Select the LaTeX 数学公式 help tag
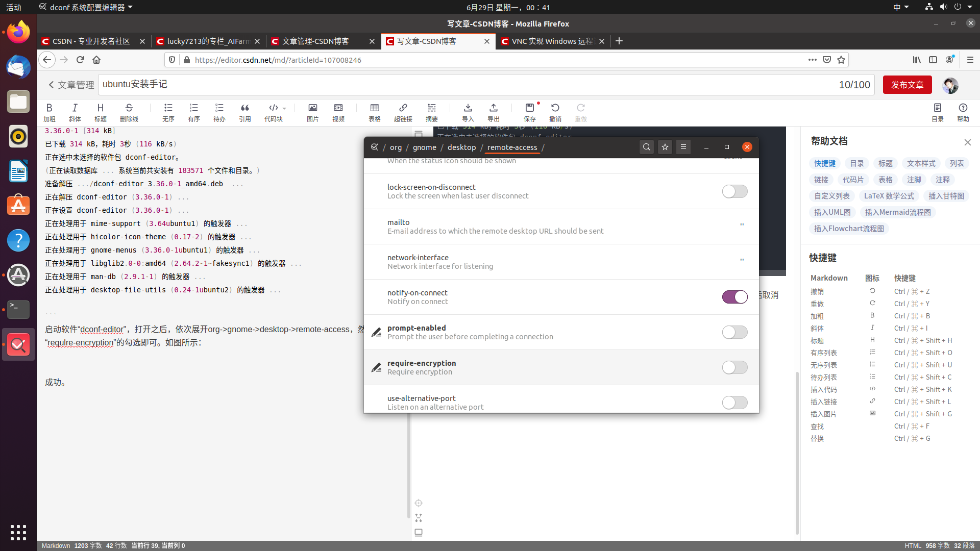Image resolution: width=980 pixels, height=551 pixels. click(x=889, y=196)
